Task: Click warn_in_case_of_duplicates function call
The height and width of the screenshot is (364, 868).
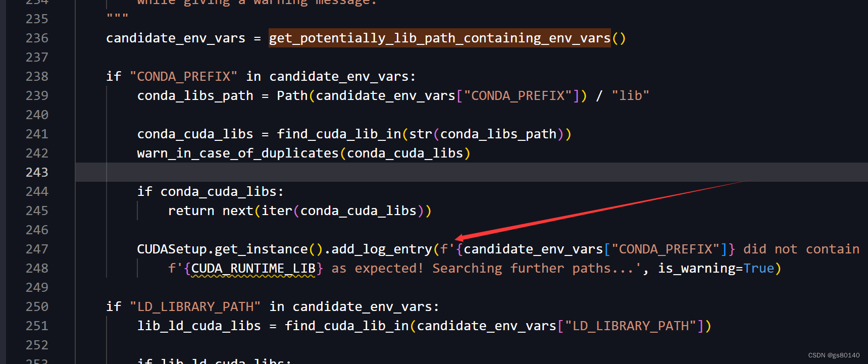Action: click(238, 153)
